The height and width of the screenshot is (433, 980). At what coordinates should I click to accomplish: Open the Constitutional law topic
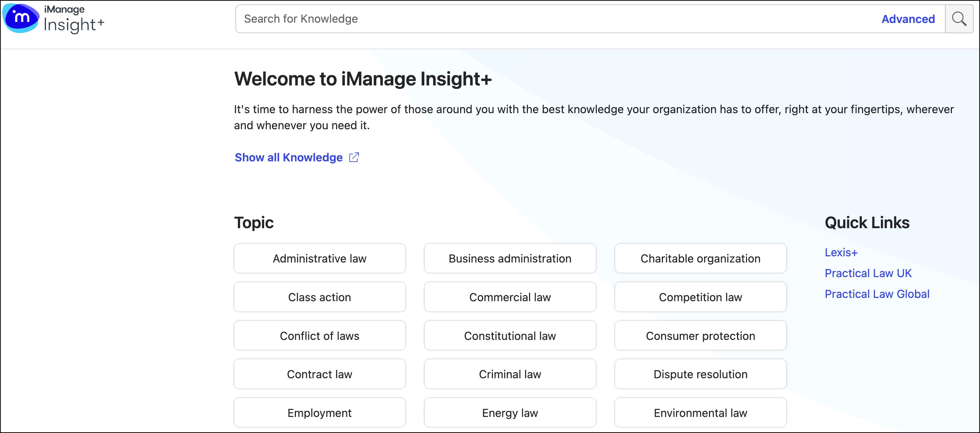pos(509,336)
